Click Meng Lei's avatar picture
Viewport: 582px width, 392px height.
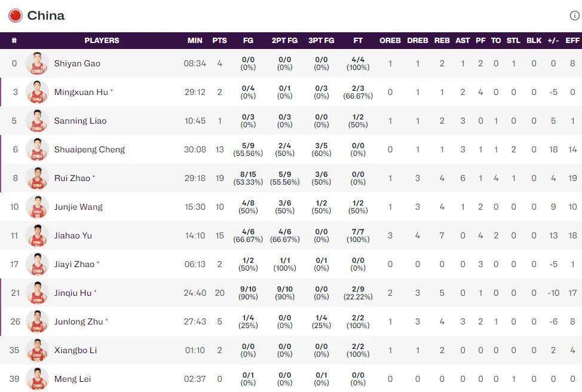37,379
